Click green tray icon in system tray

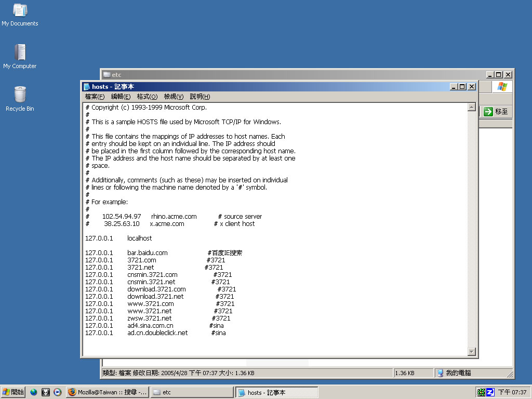click(x=481, y=393)
